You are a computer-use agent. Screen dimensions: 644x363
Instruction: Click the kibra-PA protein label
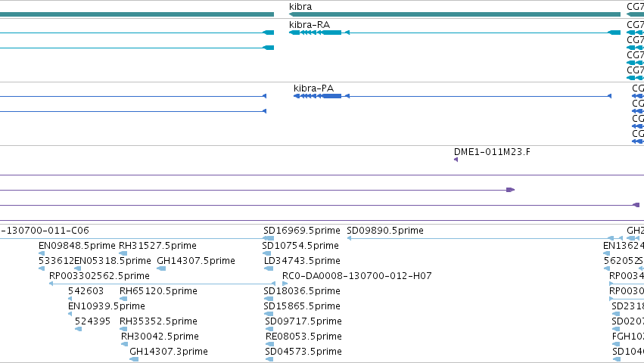[x=313, y=88]
